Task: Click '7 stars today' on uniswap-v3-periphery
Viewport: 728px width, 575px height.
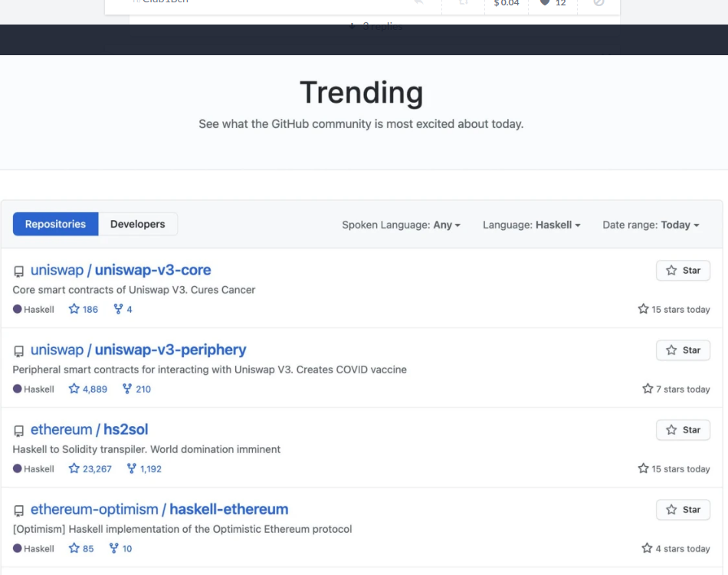Action: pos(677,389)
